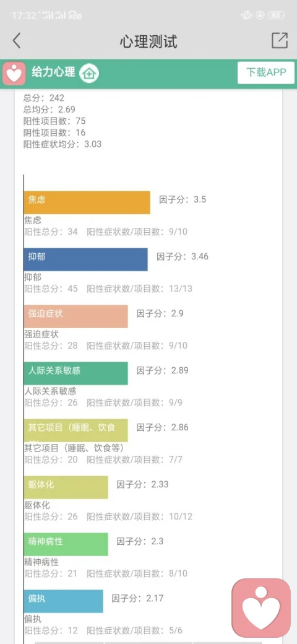The image size is (297, 644).
Task: Tap the battery indicator in status bar
Action: point(276,15)
